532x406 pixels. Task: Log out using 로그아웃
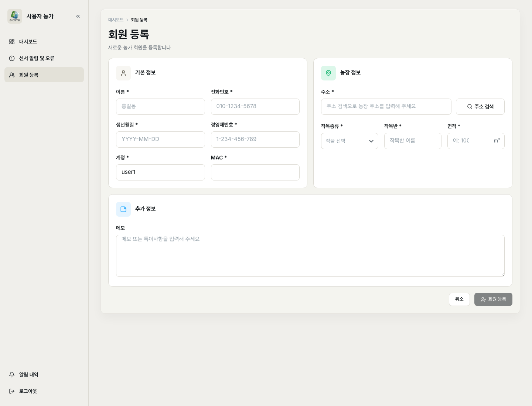pyautogui.click(x=44, y=391)
